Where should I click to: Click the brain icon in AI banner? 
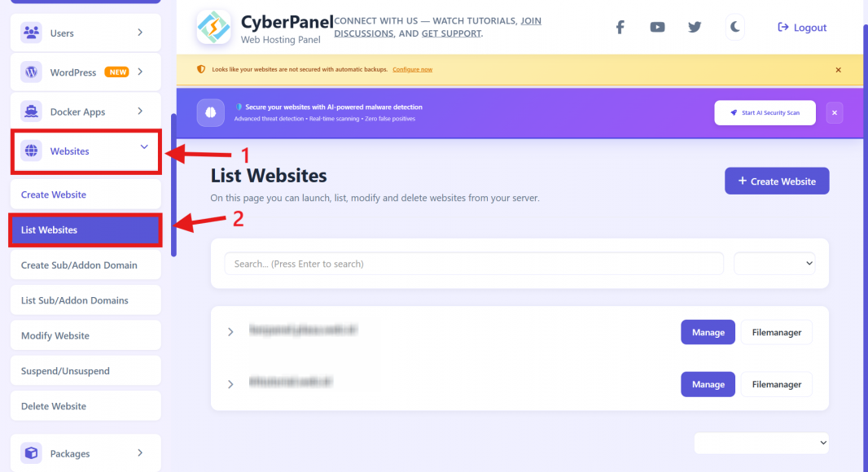click(x=210, y=112)
